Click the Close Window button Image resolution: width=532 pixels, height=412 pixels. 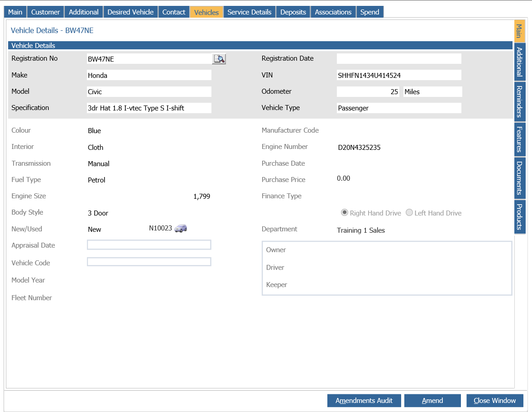(x=495, y=401)
